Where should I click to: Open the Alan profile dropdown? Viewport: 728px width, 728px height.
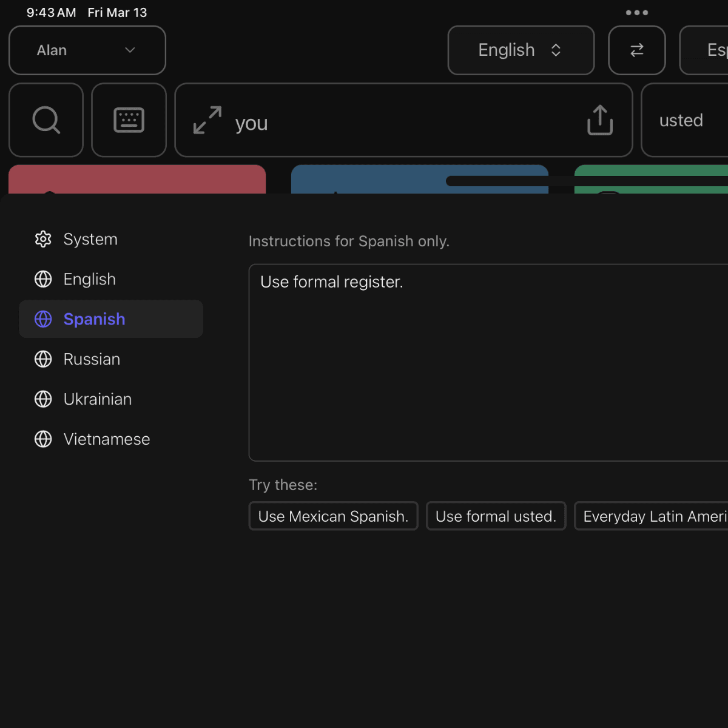(x=87, y=50)
